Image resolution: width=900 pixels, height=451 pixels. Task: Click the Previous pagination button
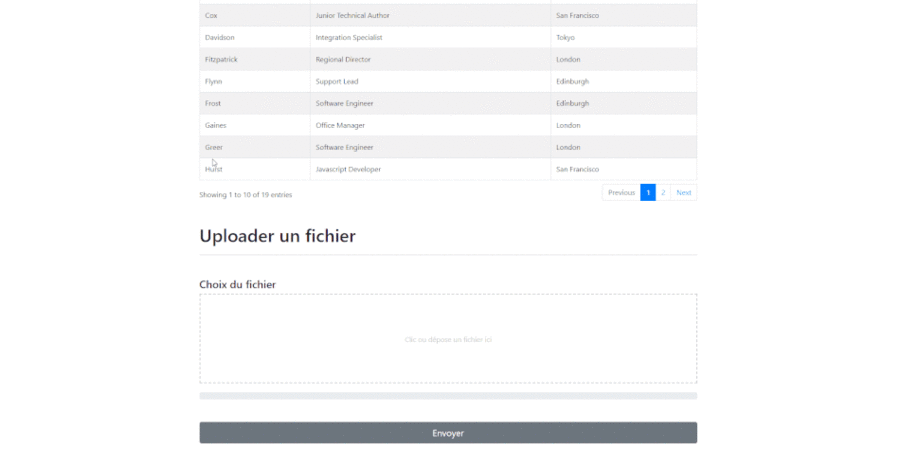click(x=621, y=192)
